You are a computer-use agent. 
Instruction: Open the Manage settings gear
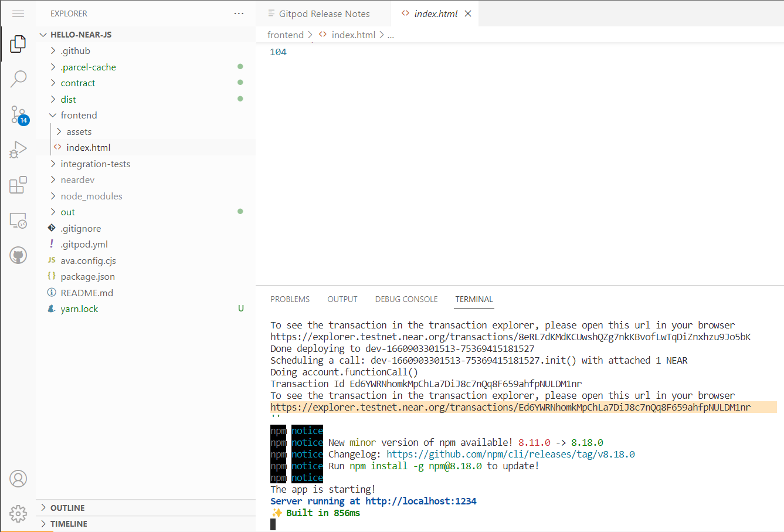coord(18,513)
